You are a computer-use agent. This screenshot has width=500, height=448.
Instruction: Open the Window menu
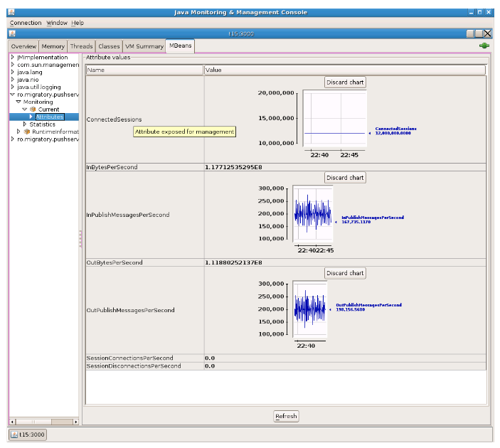pyautogui.click(x=57, y=23)
